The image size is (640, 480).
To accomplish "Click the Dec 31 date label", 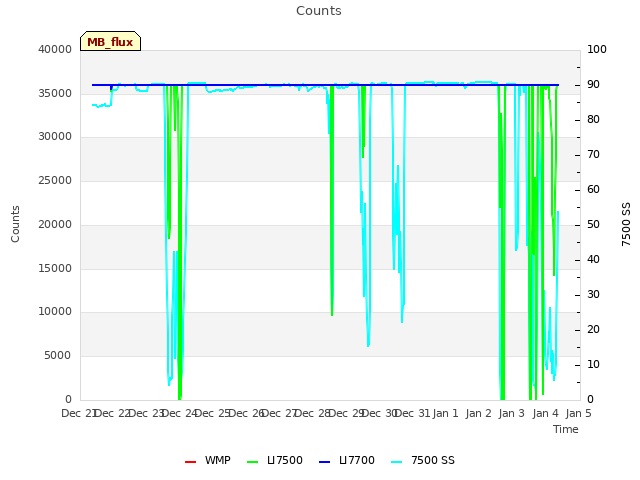I will 413,413.
